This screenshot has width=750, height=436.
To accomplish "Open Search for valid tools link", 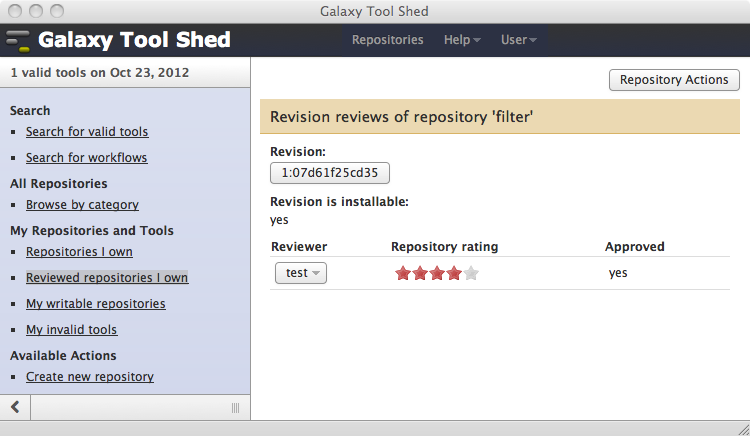I will 87,131.
